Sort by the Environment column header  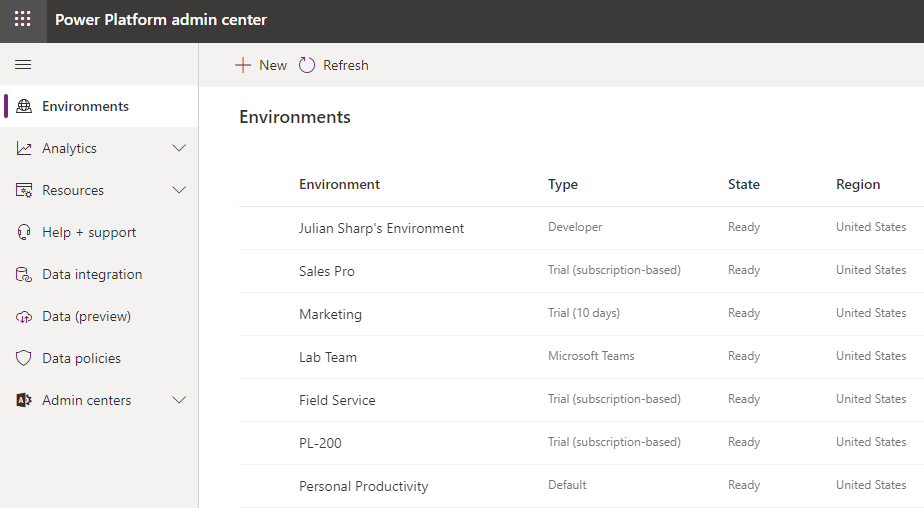339,184
